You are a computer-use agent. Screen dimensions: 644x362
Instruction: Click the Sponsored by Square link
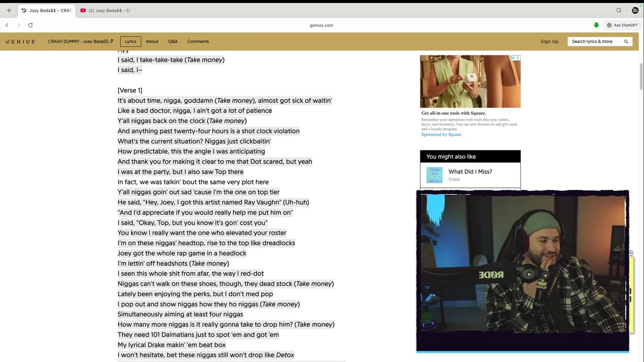[441, 134]
